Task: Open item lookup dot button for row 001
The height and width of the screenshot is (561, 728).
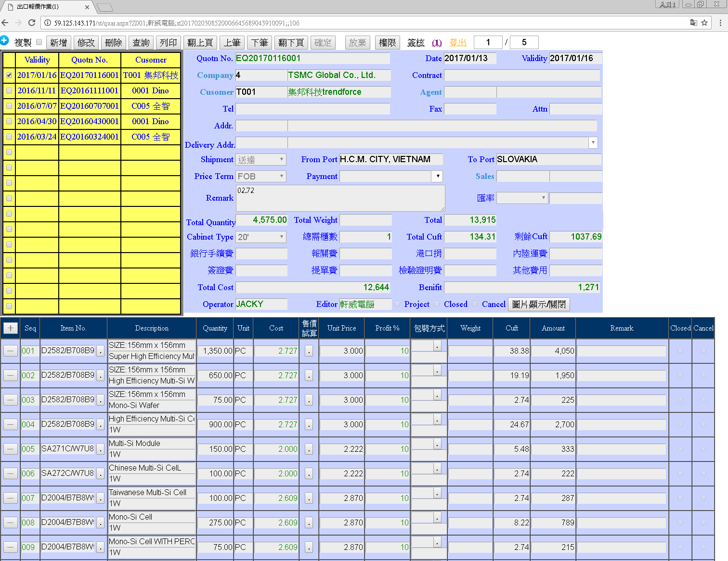Action: pos(100,351)
